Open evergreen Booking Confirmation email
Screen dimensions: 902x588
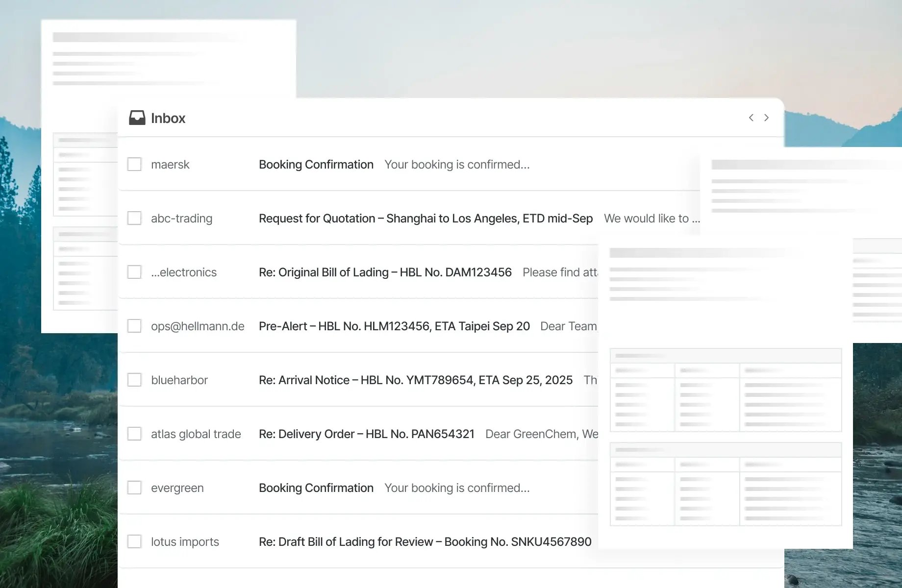pyautogui.click(x=316, y=488)
